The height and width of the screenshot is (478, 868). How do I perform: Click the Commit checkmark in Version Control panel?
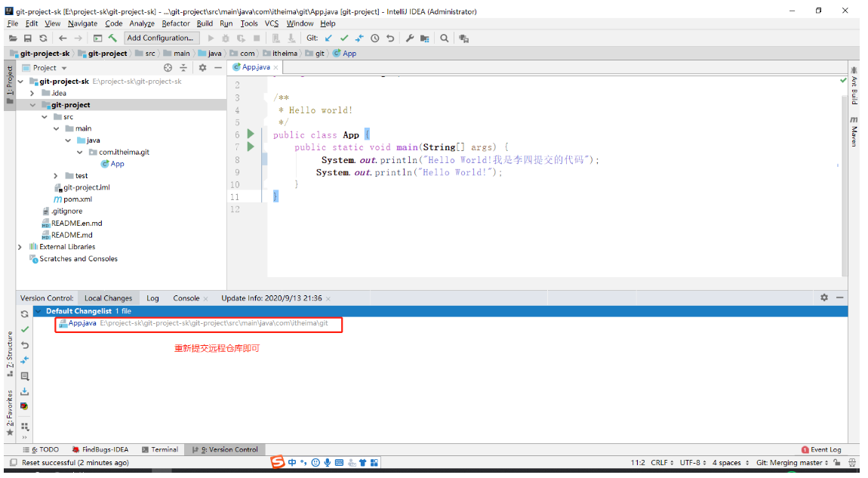pyautogui.click(x=24, y=329)
